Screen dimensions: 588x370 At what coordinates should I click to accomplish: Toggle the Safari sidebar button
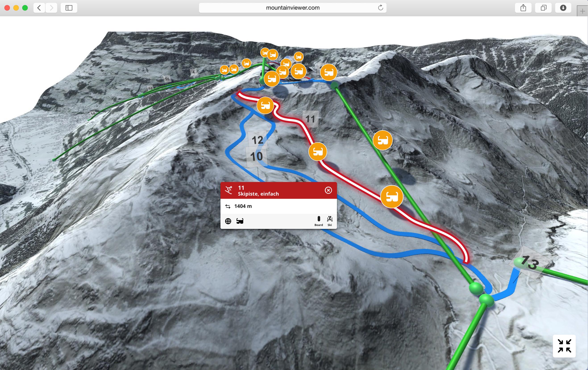69,8
